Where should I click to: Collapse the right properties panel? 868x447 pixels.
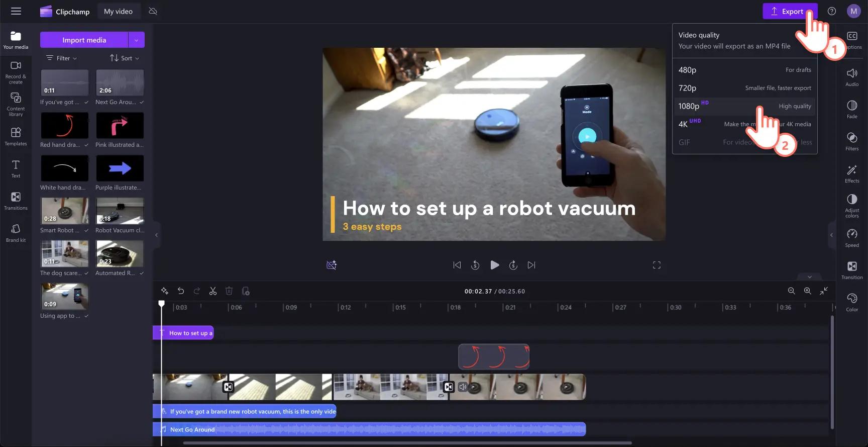pos(831,235)
